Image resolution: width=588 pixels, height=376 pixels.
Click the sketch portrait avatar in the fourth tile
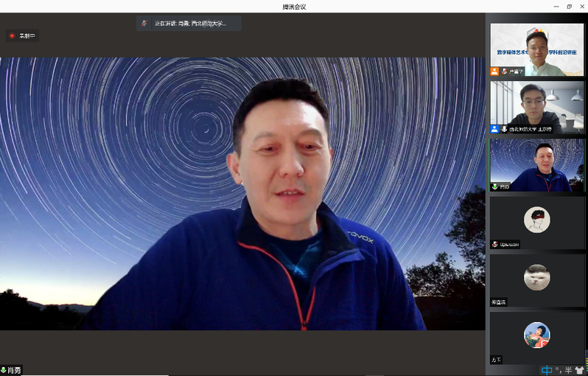point(536,220)
